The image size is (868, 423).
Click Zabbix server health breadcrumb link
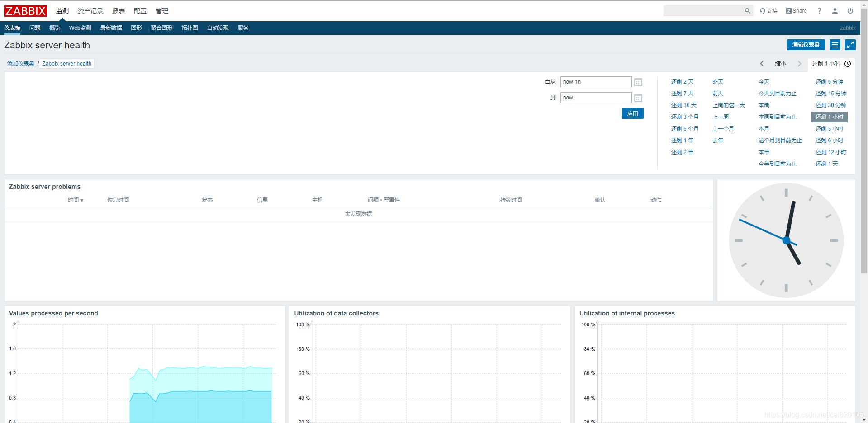pos(67,64)
